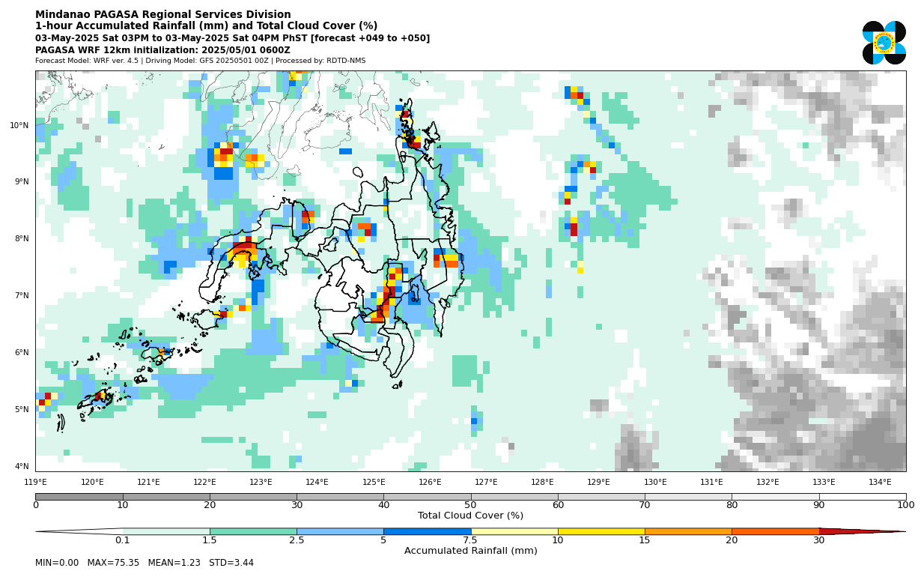
Task: Click the 6°N latitude tick label
Action: pos(22,353)
